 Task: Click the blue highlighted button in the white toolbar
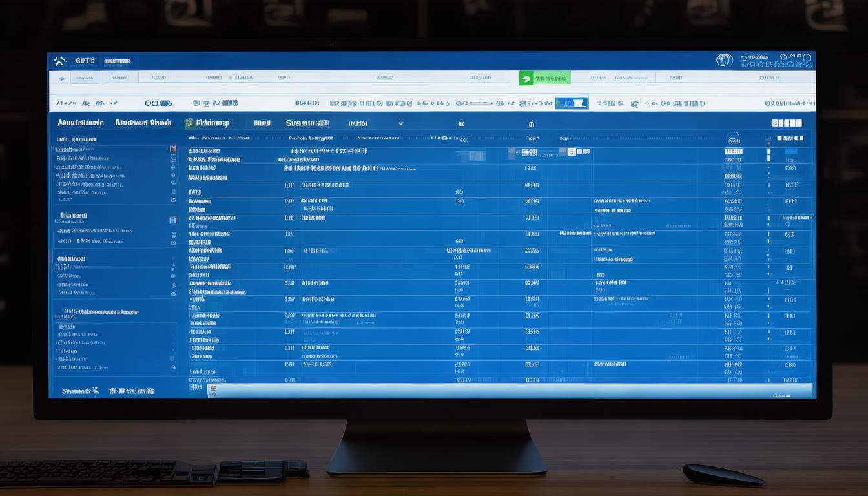[571, 103]
